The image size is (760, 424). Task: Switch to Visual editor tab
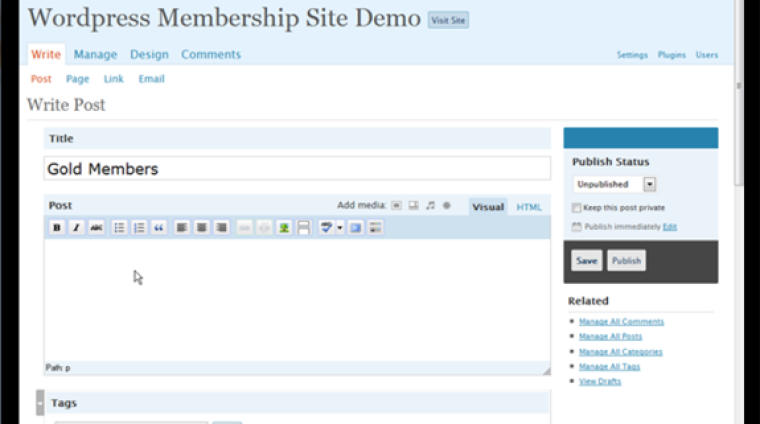click(488, 207)
